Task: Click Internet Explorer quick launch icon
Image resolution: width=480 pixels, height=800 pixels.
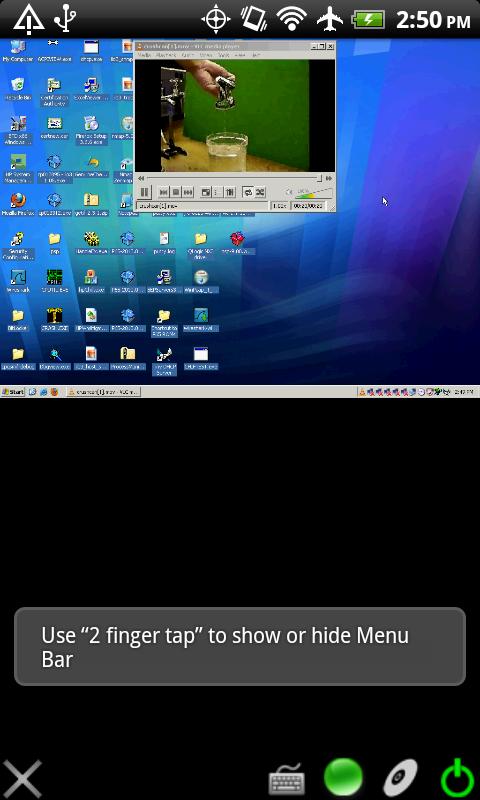Action: coord(43,391)
